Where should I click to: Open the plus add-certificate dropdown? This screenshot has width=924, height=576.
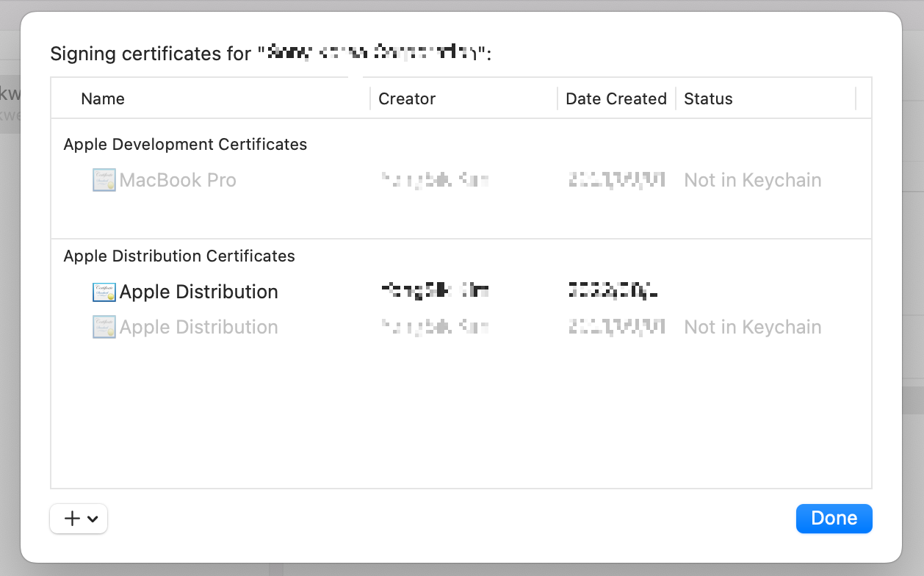79,518
